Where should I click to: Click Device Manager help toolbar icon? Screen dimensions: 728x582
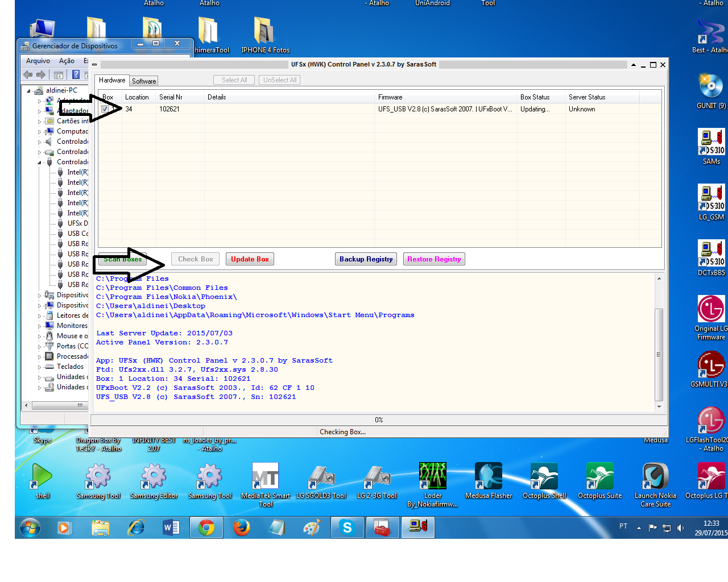click(76, 74)
